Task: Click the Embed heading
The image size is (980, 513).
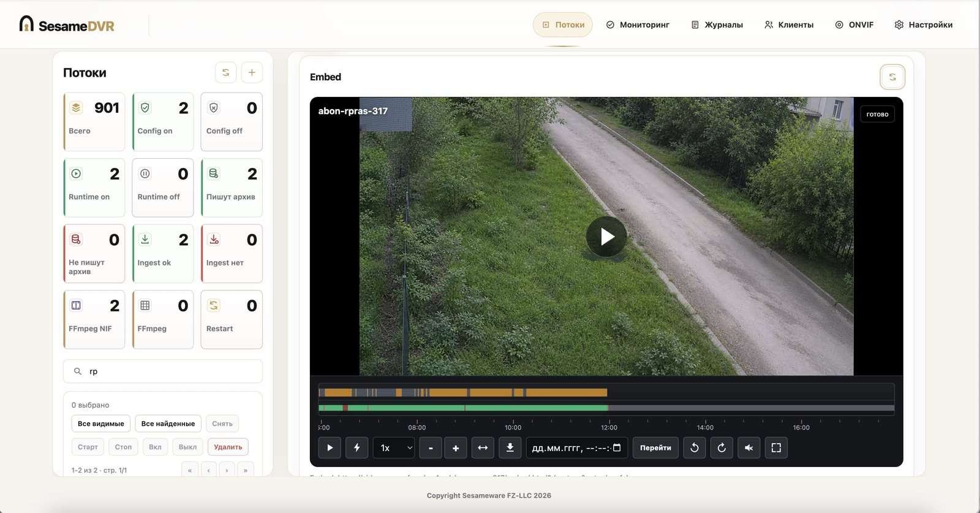Action: pos(325,77)
